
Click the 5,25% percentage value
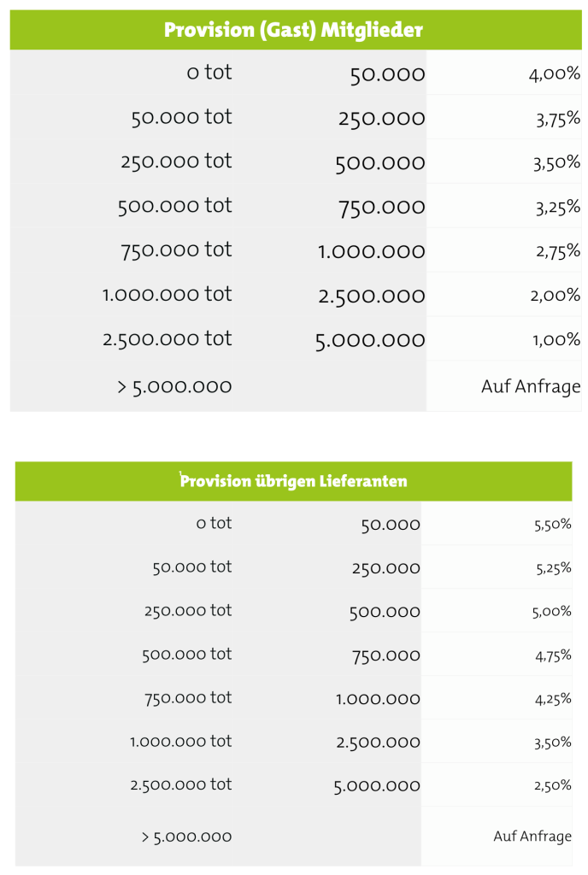coord(552,568)
